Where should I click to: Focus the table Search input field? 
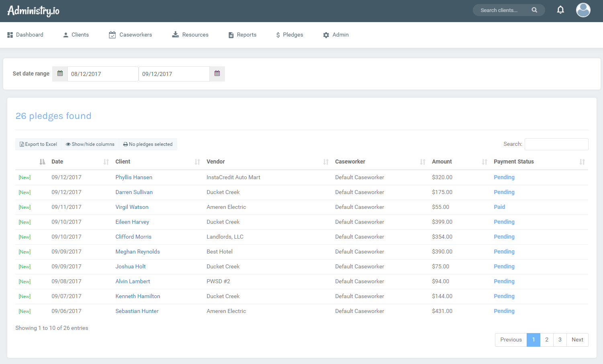pos(556,144)
